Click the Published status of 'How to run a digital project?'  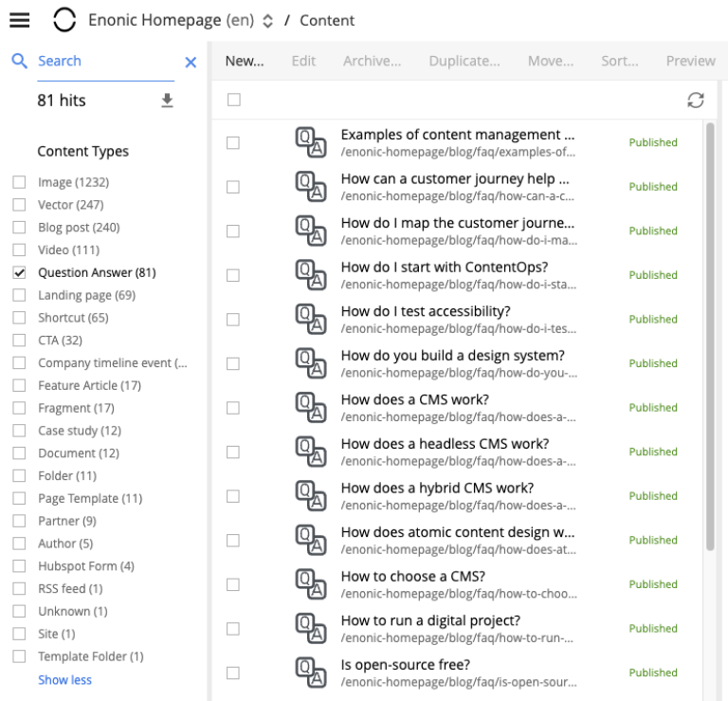point(653,628)
